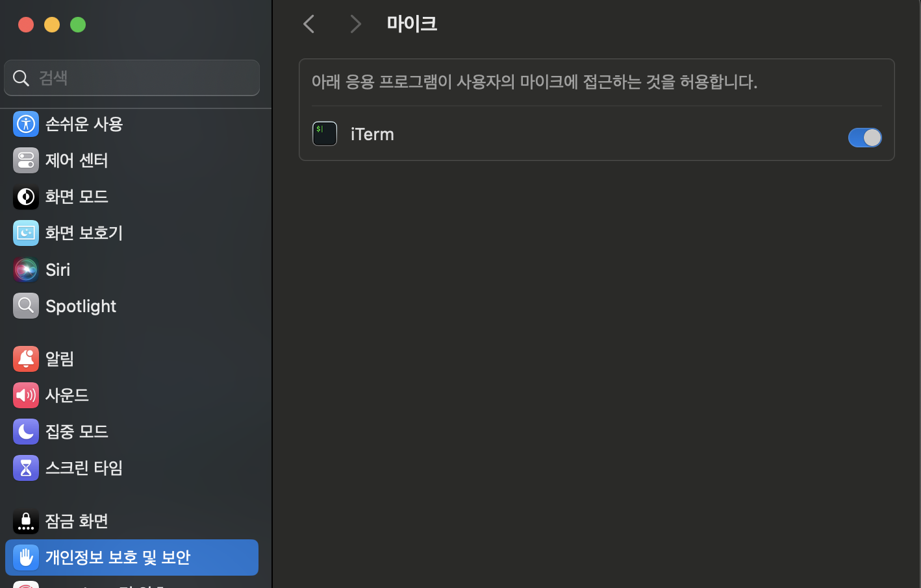The width and height of the screenshot is (921, 588).
Task: Select 개인정보 보호 및 보안 text label
Action: pyautogui.click(x=118, y=557)
